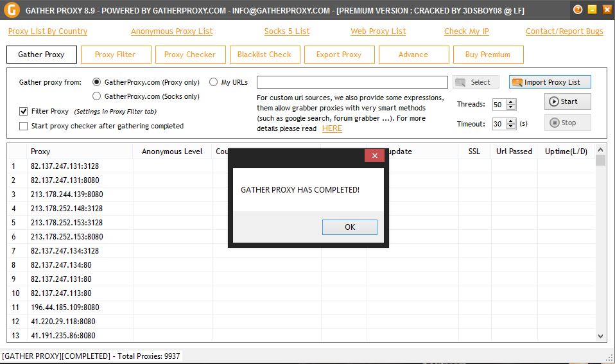Open the Export Proxy tab
The image size is (615, 364).
(x=338, y=55)
